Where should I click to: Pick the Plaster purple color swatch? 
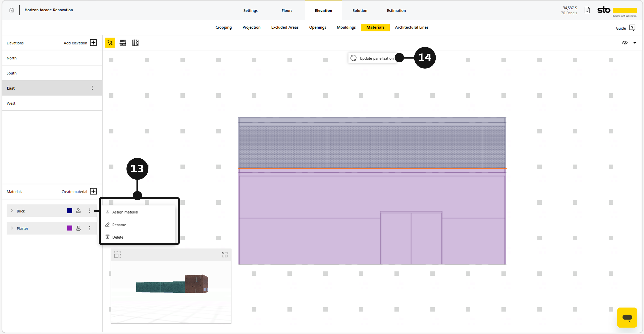coord(69,228)
